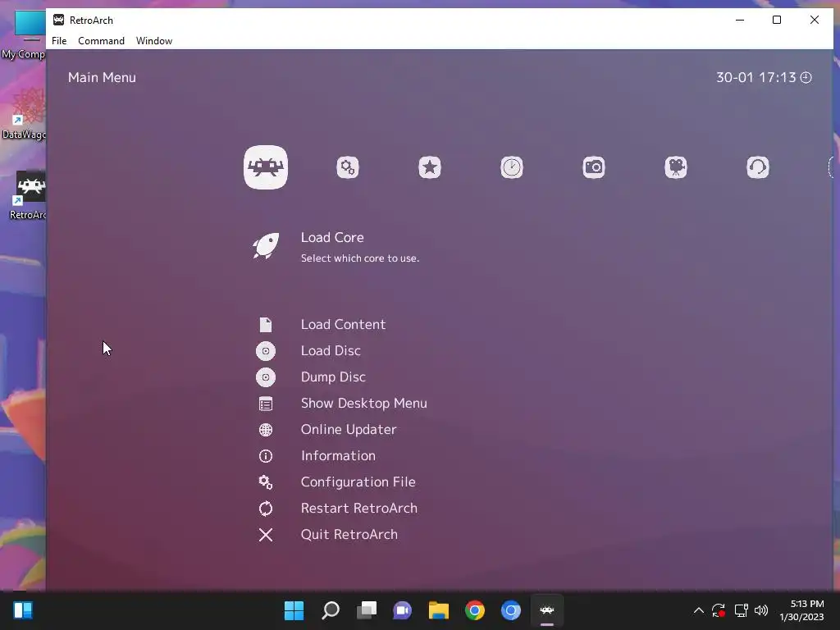The image size is (840, 630).
Task: Click the 'Select which core to use.' description
Action: point(360,258)
